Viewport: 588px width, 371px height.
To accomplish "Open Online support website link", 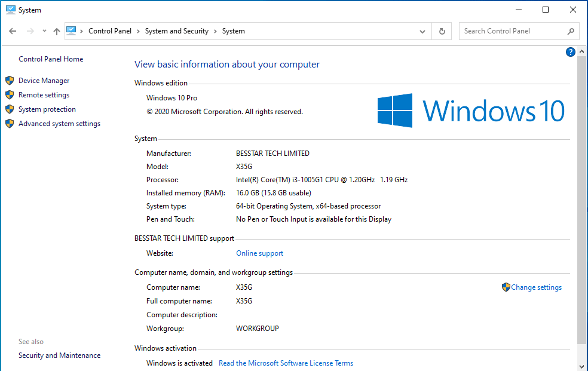I will click(x=259, y=253).
